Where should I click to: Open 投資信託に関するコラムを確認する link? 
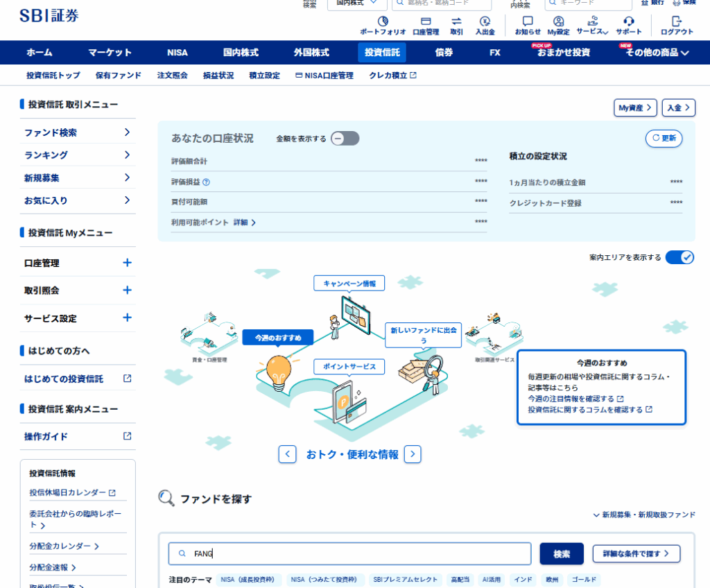[590, 410]
